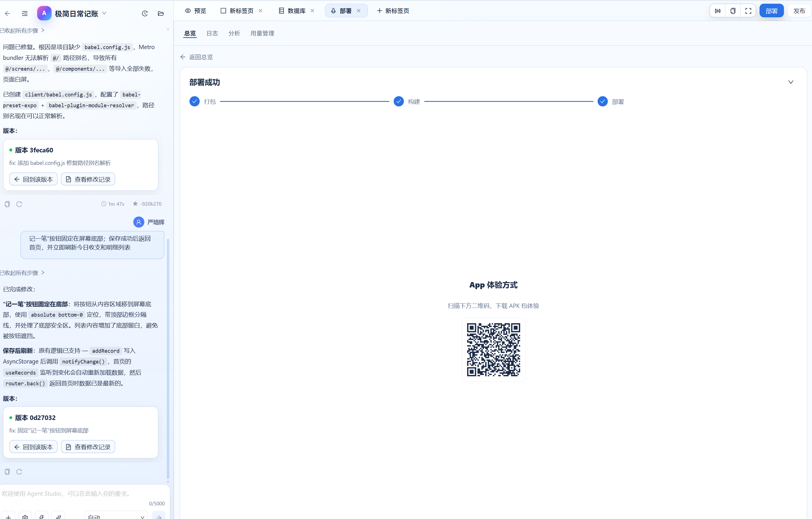The width and height of the screenshot is (812, 519).
Task: Click the App 体验方式 heading
Action: [x=493, y=285]
